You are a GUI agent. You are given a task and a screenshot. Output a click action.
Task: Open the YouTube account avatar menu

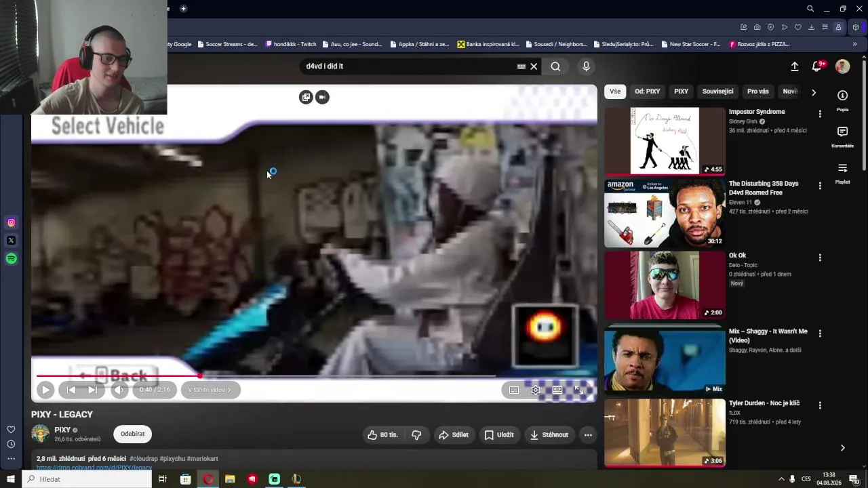843,66
